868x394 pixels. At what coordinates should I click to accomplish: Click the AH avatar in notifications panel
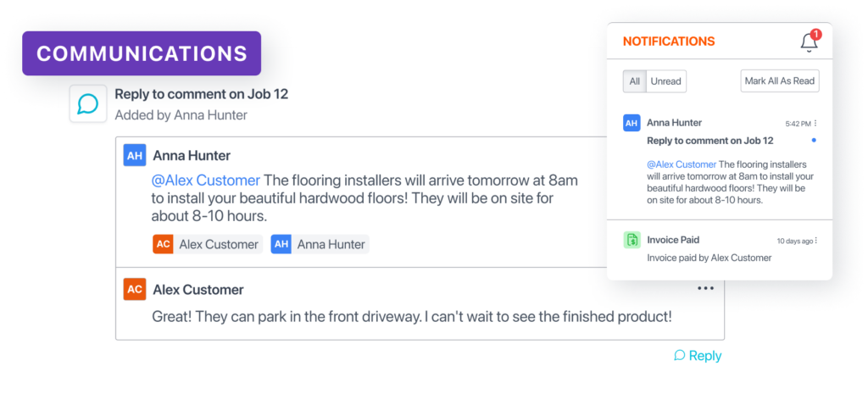point(632,123)
